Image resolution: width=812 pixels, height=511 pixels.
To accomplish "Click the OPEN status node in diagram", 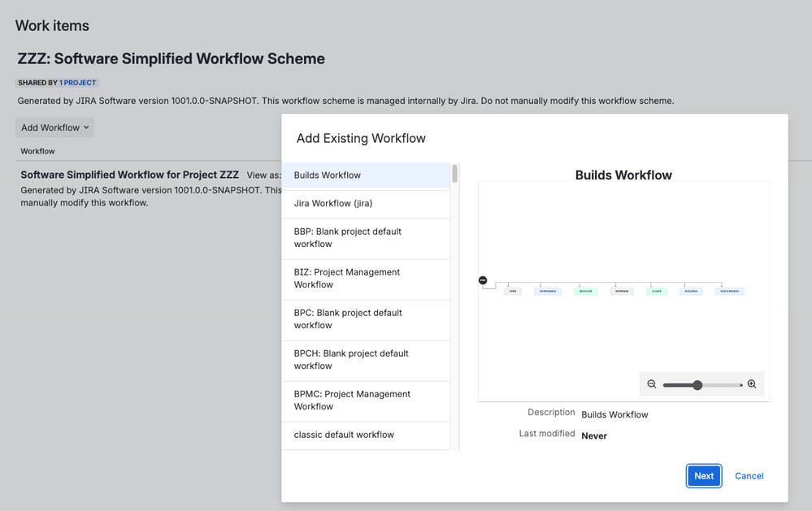I will [513, 291].
